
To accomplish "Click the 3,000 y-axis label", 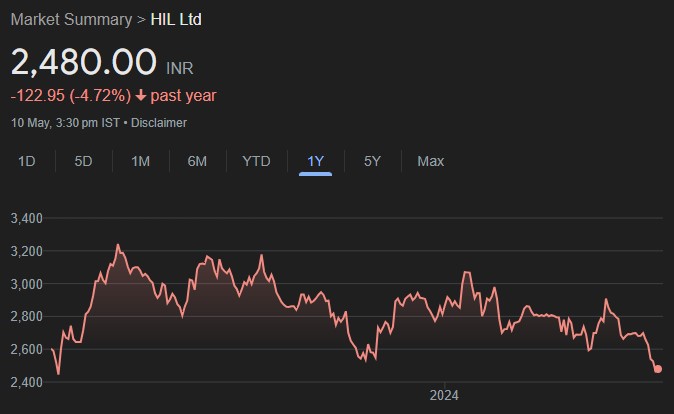I will pos(27,284).
